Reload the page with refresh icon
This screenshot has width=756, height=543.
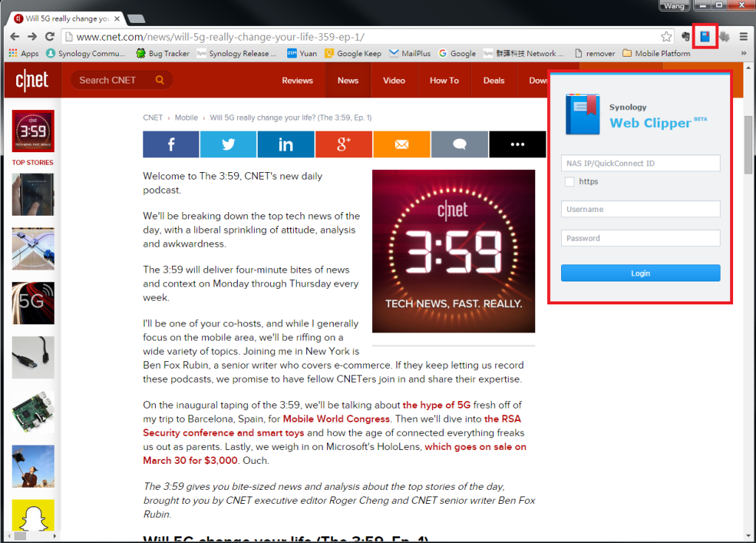(49, 37)
